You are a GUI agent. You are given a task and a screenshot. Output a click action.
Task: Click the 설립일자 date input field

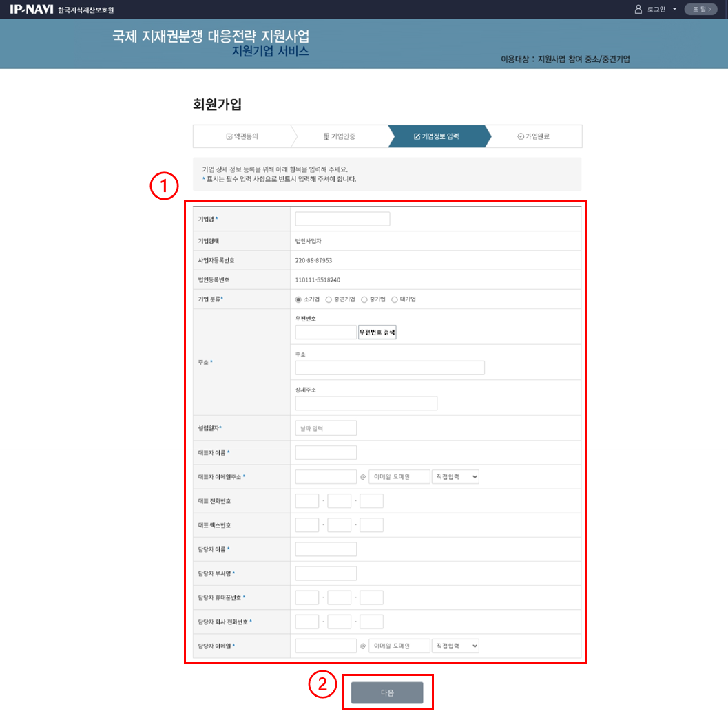(326, 428)
